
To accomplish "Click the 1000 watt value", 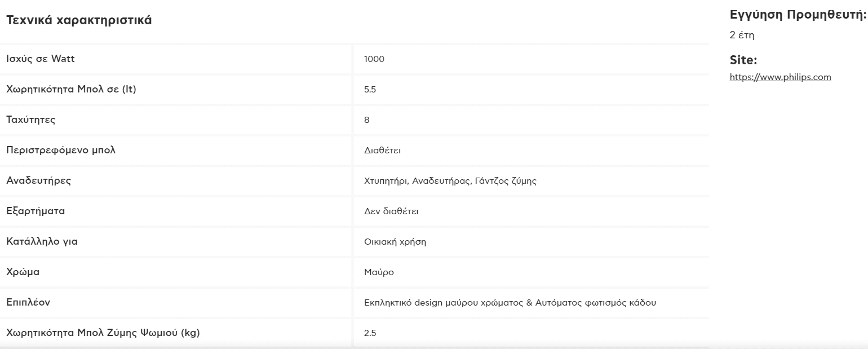I will (x=374, y=59).
